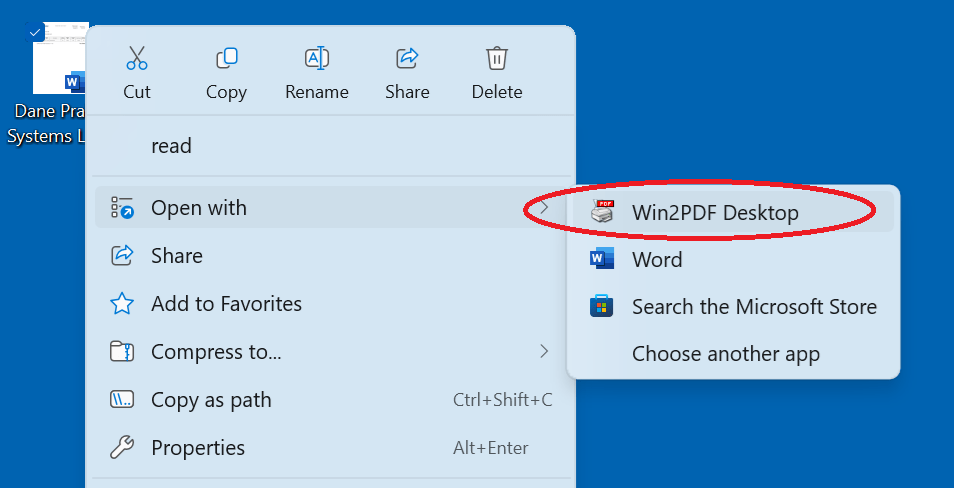Click the Delete trash can icon
The width and height of the screenshot is (954, 488).
tap(497, 59)
